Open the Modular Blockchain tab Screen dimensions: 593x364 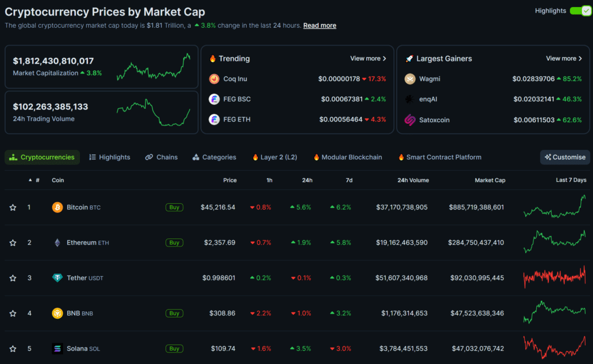pos(347,157)
